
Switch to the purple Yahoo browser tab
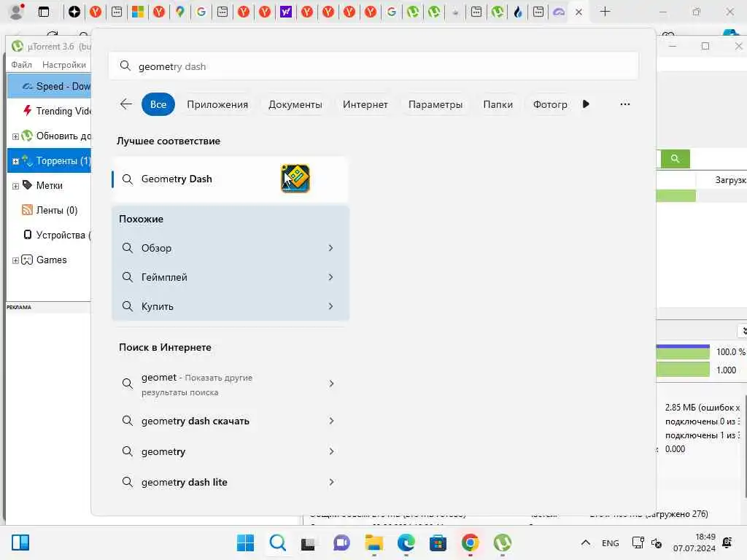tap(286, 12)
